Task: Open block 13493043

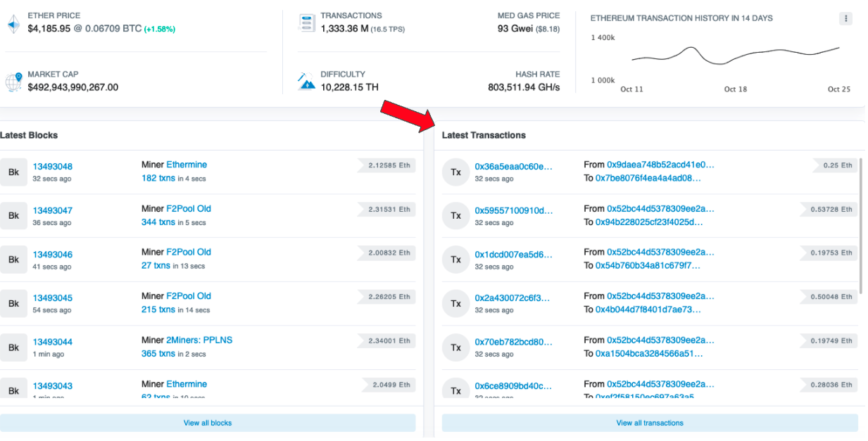Action: (x=53, y=386)
